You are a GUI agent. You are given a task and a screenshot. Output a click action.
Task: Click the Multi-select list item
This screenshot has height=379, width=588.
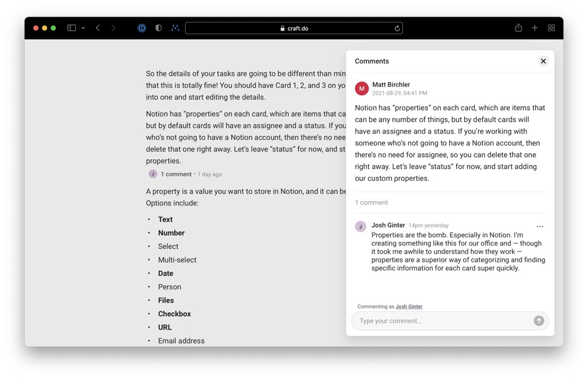click(x=177, y=260)
